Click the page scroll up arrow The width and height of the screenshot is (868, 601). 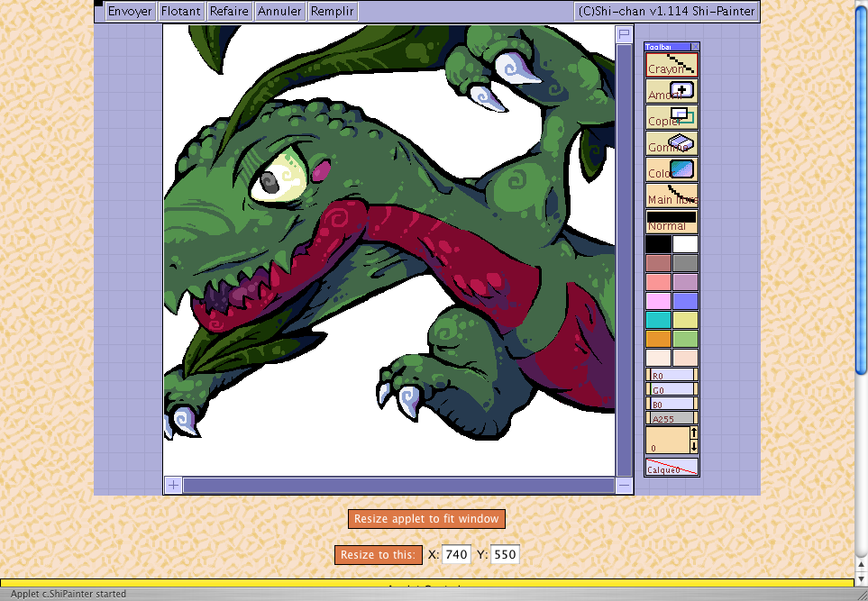pyautogui.click(x=861, y=565)
